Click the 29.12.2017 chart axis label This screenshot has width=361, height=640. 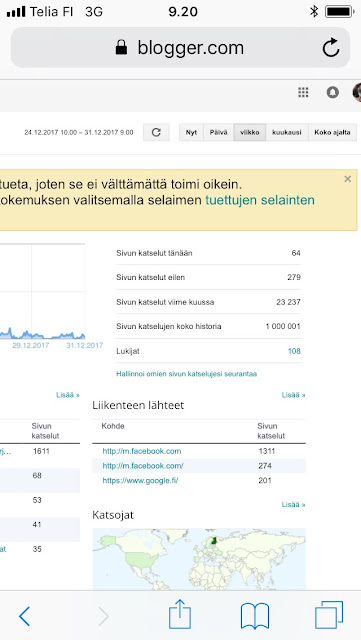31,345
